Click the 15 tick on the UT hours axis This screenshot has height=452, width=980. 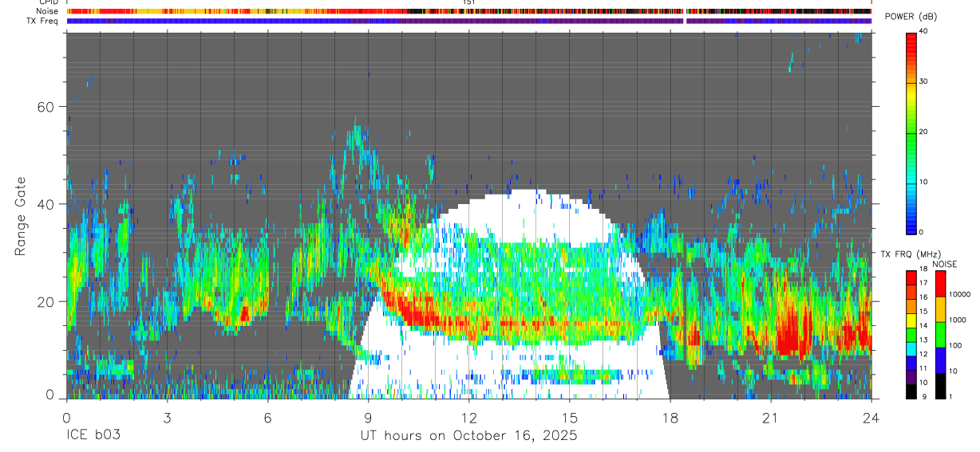570,418
